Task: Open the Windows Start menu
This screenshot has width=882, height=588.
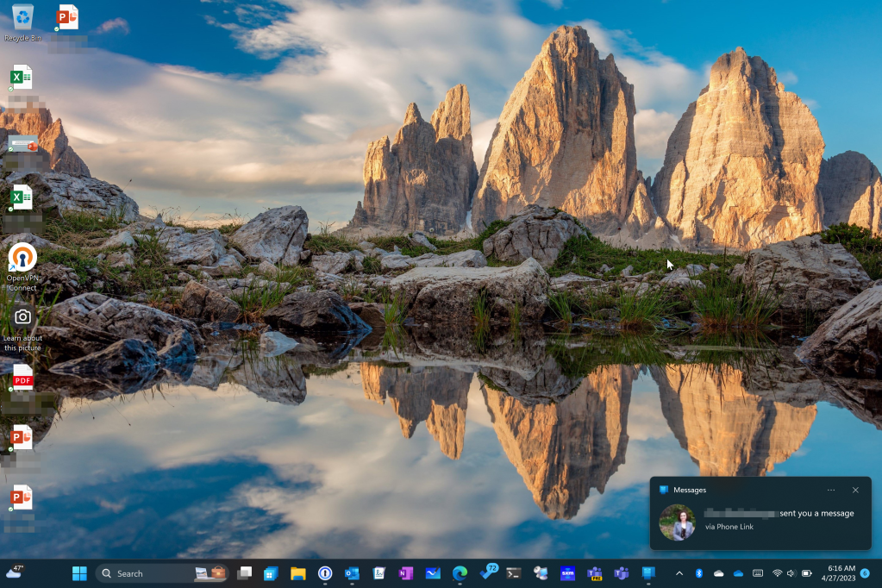Action: point(79,573)
